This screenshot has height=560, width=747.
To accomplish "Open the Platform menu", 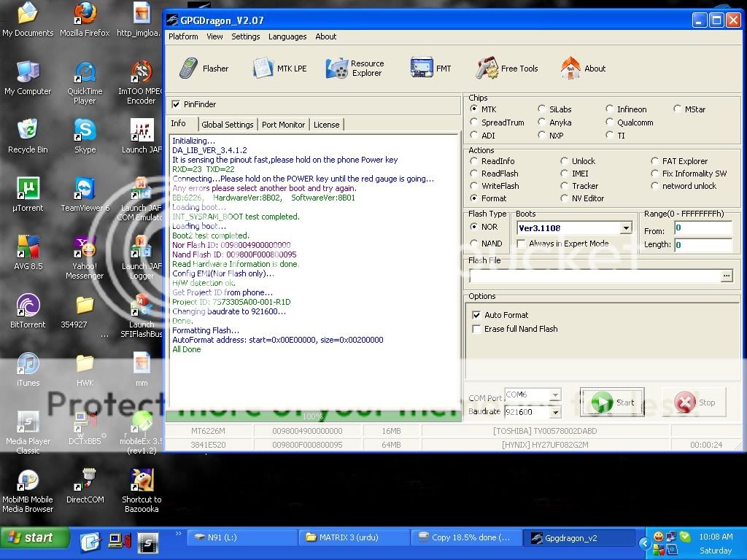I will 183,36.
